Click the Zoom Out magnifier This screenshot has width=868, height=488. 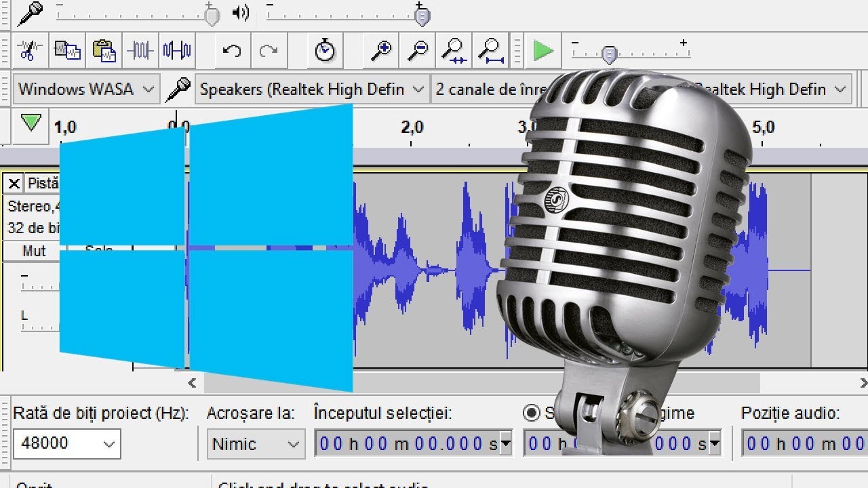click(x=419, y=51)
